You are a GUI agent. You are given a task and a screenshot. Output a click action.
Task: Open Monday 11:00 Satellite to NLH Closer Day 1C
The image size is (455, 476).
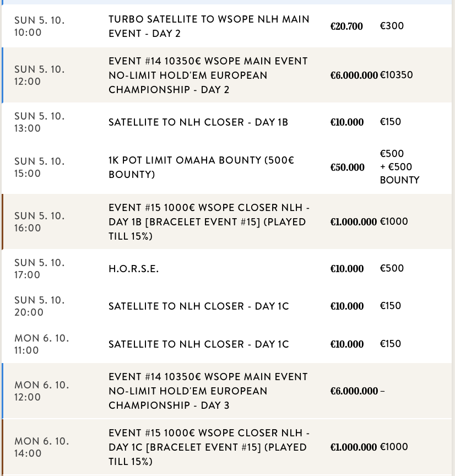tap(198, 344)
